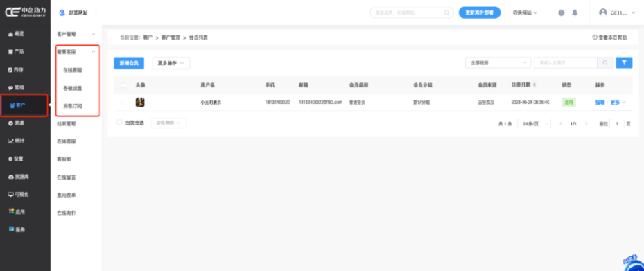Click the 默认分组 group cell

pyautogui.click(x=421, y=103)
